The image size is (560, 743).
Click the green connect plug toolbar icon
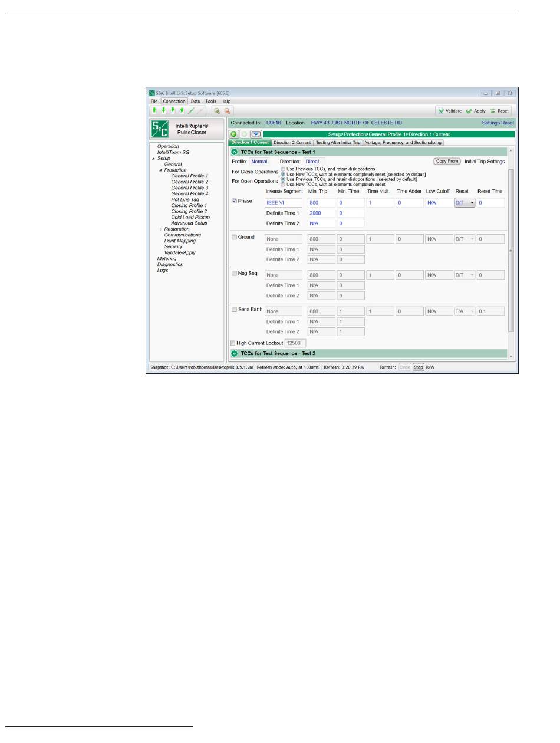click(192, 111)
